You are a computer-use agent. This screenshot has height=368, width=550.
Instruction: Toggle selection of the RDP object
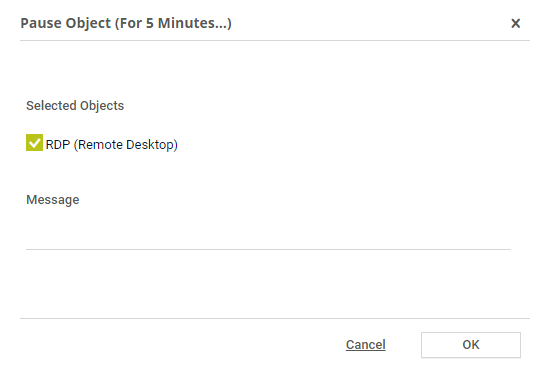34,142
